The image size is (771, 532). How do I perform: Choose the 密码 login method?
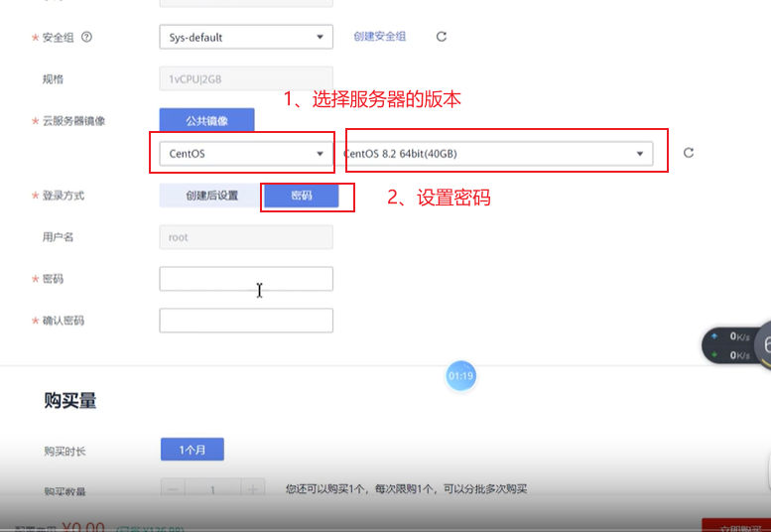pos(302,196)
